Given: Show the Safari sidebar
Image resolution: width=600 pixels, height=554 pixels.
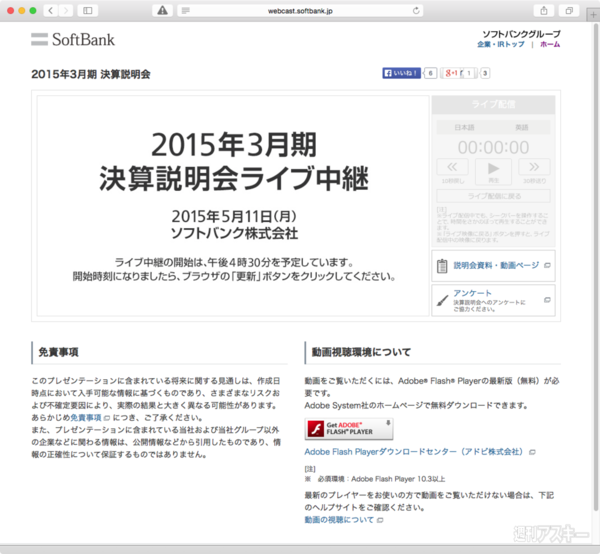Looking at the screenshot, I should point(88,10).
